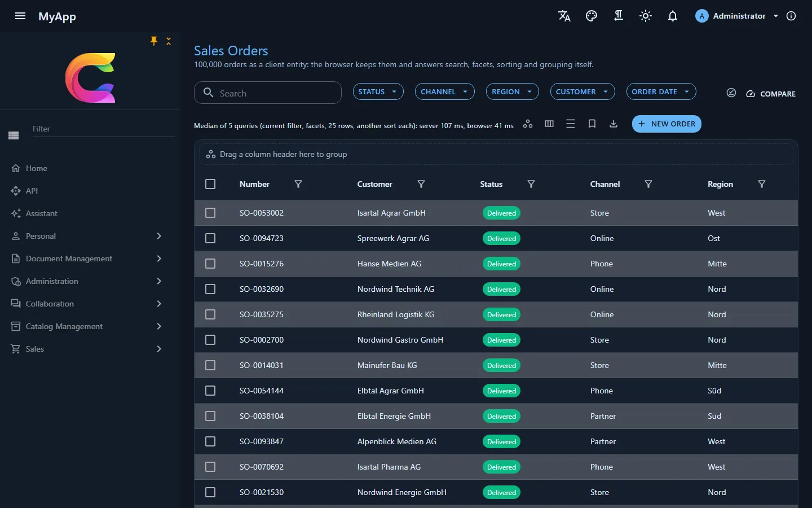812x508 pixels.
Task: Open the Administrator account dropdown
Action: pyautogui.click(x=737, y=16)
